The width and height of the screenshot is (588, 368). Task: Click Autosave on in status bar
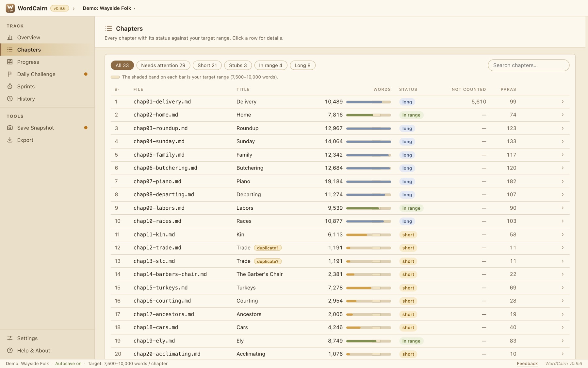(68, 363)
